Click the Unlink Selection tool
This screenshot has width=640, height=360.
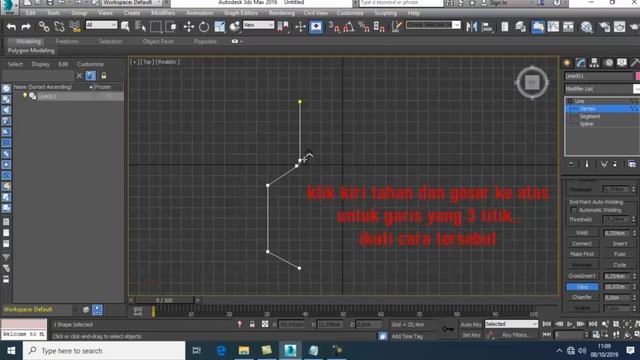[59, 27]
